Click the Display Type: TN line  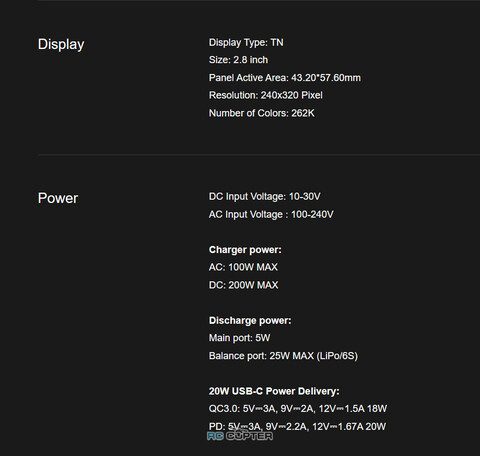point(246,43)
